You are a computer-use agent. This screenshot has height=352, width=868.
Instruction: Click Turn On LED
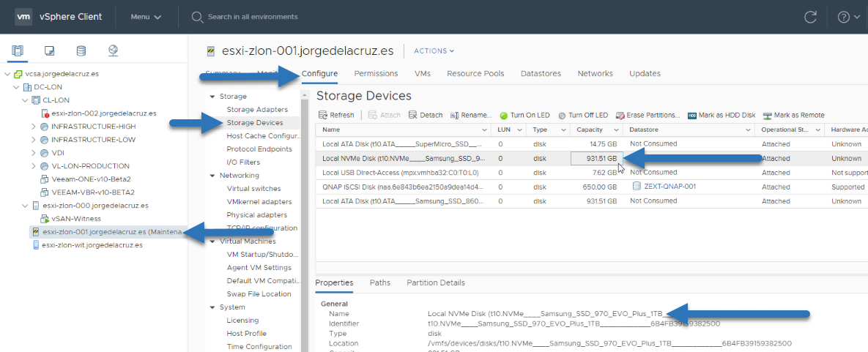524,115
